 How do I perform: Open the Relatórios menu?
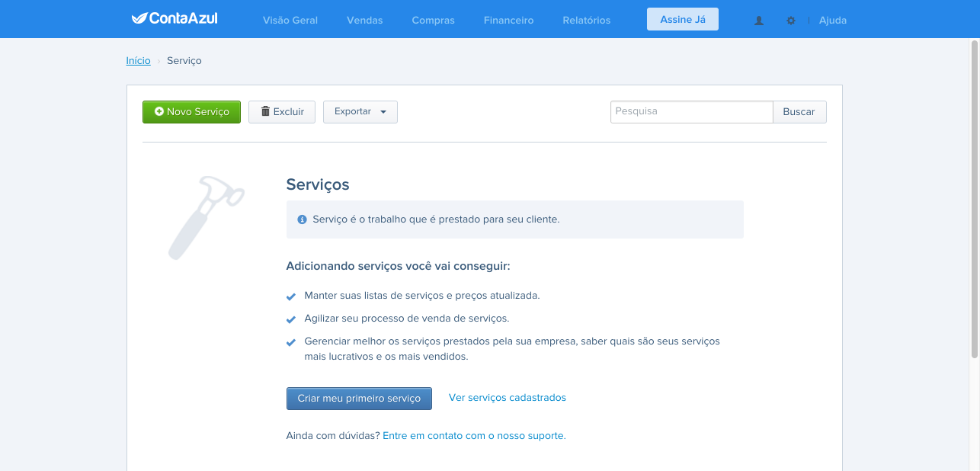[x=587, y=21]
